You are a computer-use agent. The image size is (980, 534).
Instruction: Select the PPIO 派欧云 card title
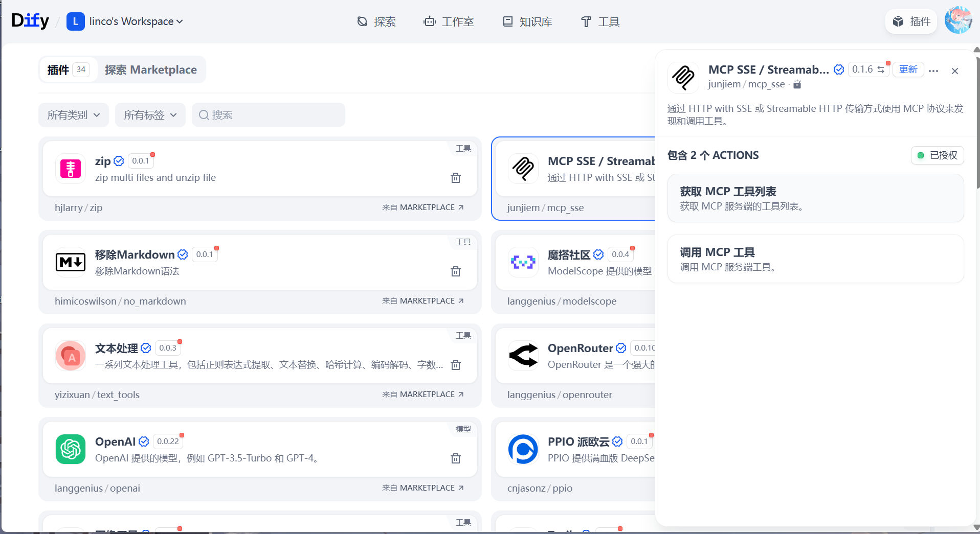pos(578,442)
